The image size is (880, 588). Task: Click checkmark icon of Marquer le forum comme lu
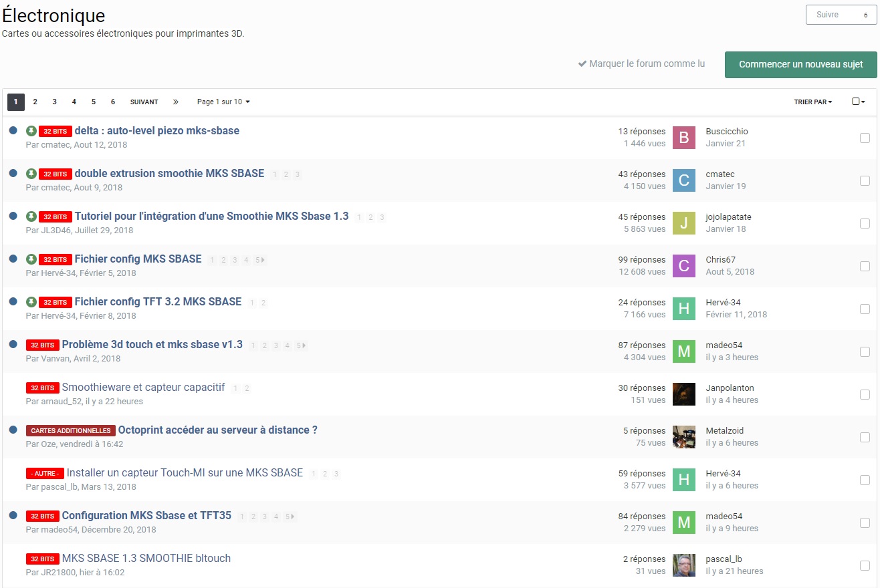[x=582, y=64]
